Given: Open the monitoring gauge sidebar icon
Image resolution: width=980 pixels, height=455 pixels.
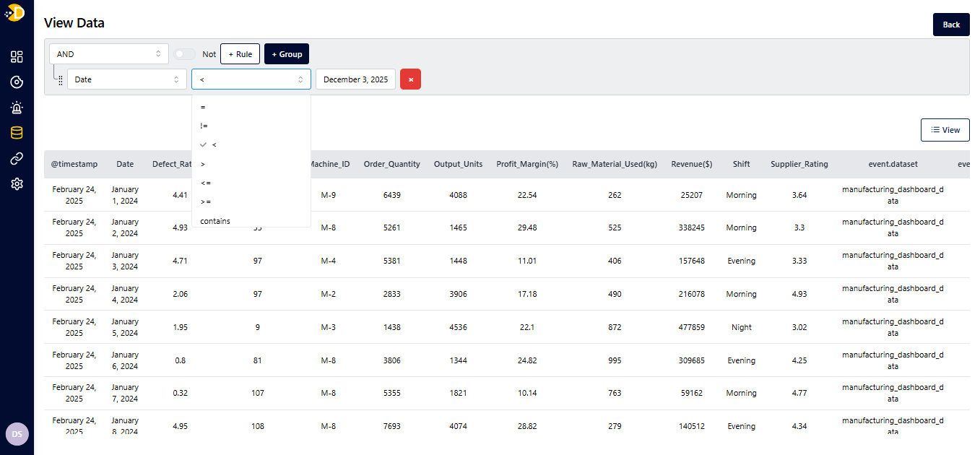Looking at the screenshot, I should 17,82.
